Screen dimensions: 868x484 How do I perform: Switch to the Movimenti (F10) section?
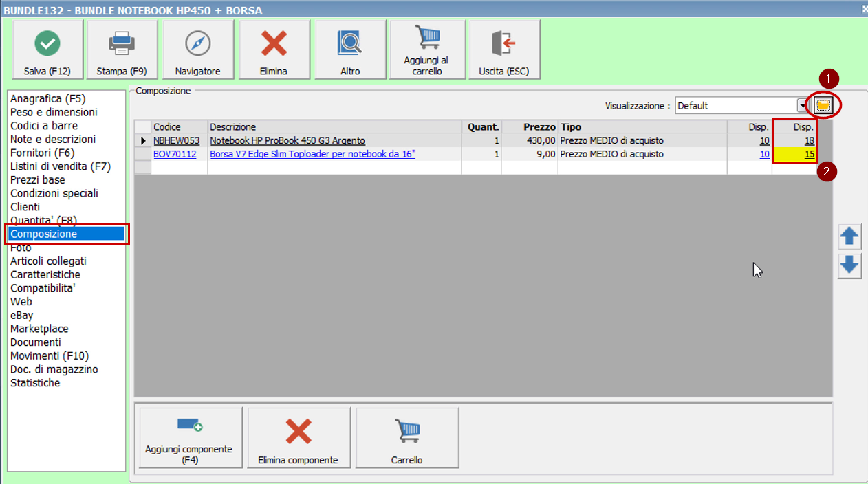50,356
